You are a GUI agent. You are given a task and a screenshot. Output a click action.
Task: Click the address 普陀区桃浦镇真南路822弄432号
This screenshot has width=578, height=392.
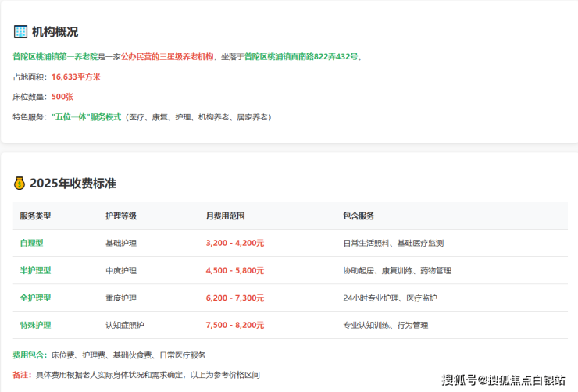coord(301,57)
